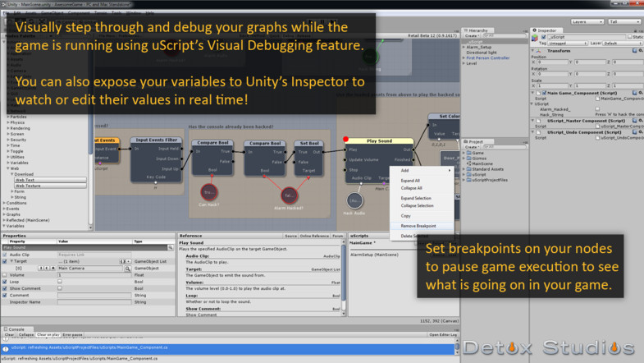The height and width of the screenshot is (363, 644).
Task: Choose Collapse All from context menu
Action: pos(422,188)
